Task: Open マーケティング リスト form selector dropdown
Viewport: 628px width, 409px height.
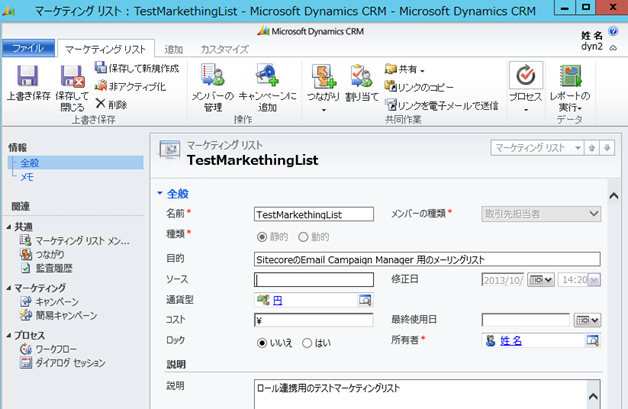Action: (x=537, y=148)
